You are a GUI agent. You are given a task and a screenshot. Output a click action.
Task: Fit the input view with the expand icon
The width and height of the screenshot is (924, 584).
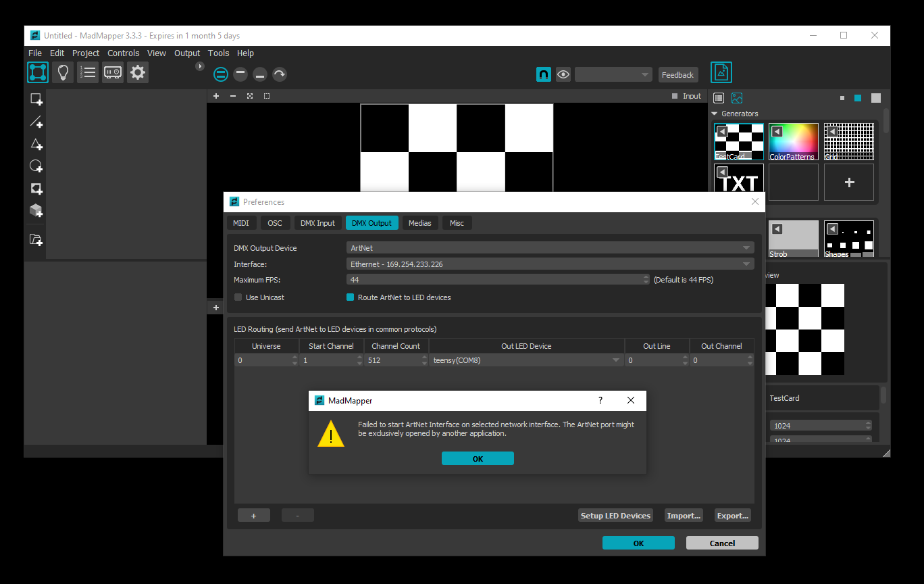(250, 96)
